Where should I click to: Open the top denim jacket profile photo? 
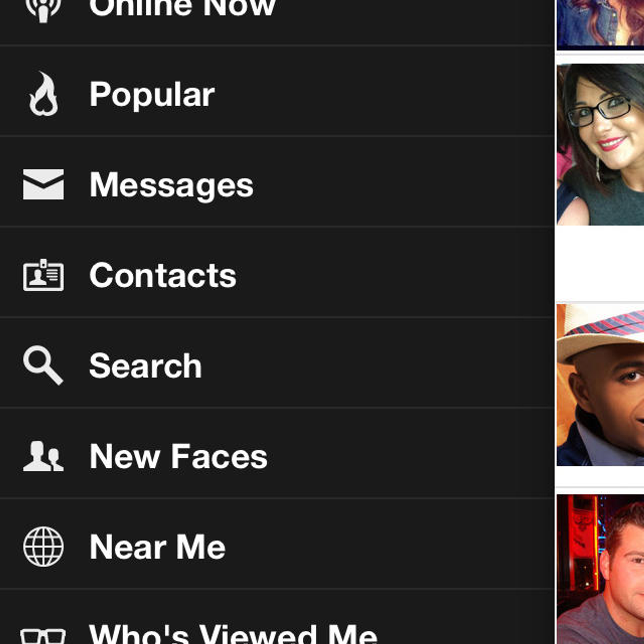(600, 25)
